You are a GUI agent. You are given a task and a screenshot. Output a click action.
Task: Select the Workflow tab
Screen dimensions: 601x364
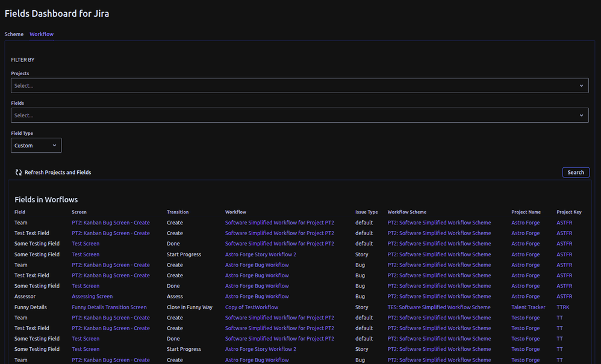41,34
